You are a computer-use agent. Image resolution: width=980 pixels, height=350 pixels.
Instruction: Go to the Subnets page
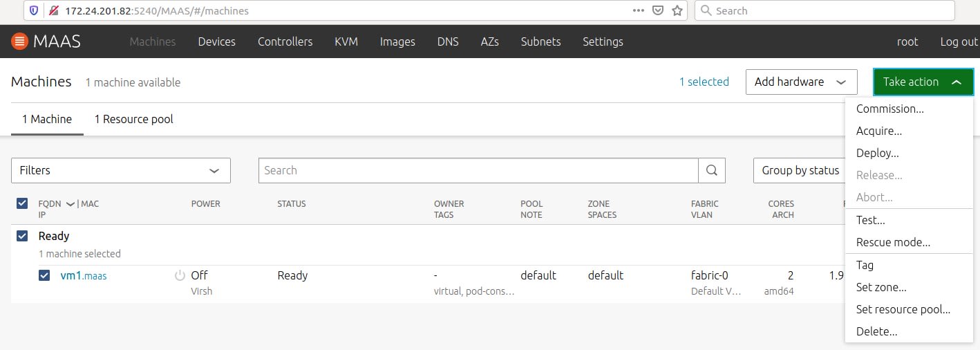click(x=540, y=42)
